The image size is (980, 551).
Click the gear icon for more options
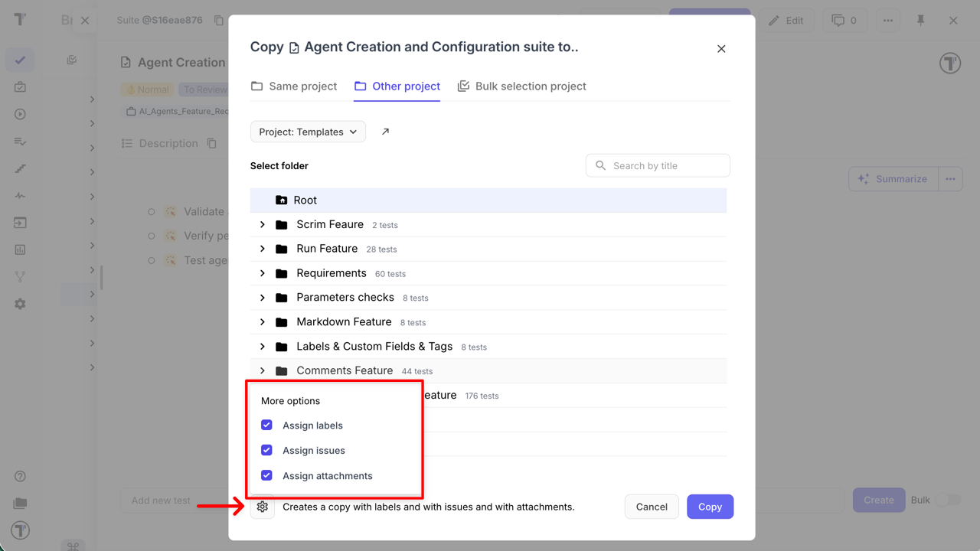click(x=263, y=507)
